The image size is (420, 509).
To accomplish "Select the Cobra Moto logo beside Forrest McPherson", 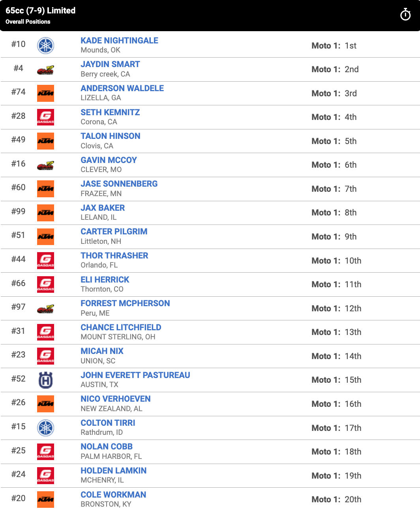I will 45,308.
